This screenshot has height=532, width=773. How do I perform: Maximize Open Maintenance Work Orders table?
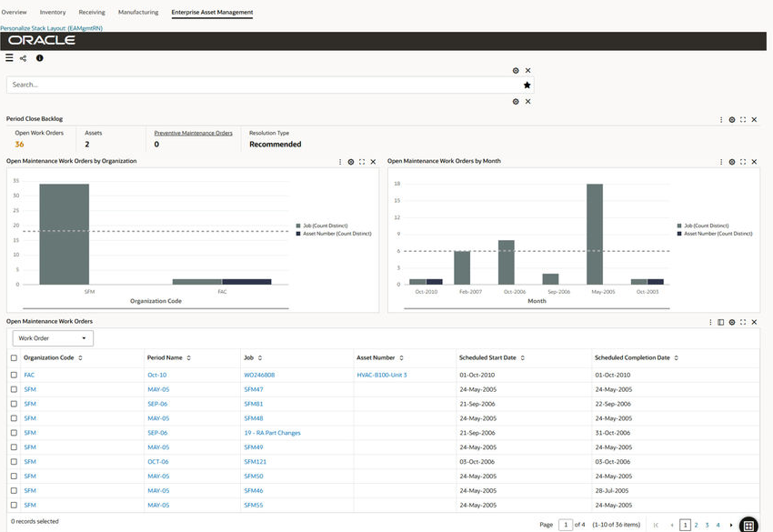743,322
